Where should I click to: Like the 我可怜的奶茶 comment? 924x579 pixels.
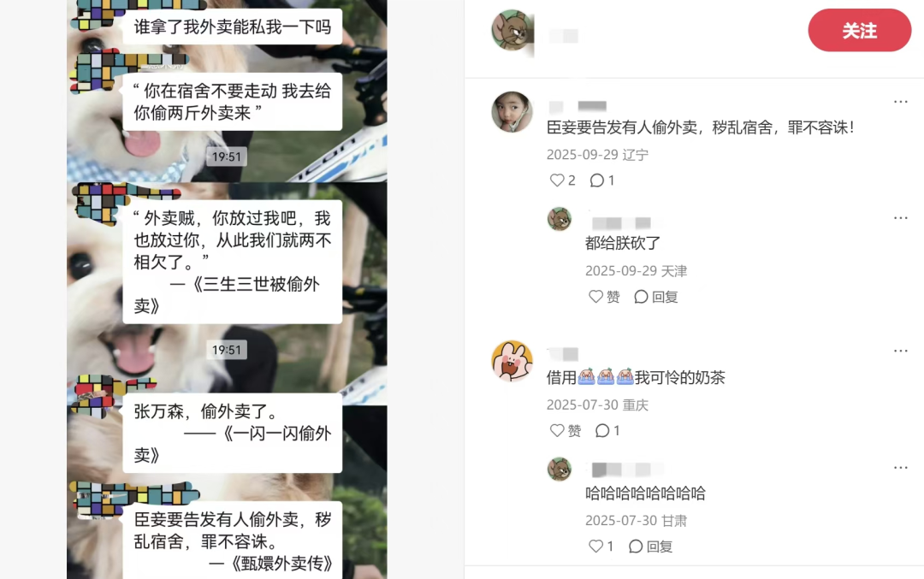[x=566, y=430]
